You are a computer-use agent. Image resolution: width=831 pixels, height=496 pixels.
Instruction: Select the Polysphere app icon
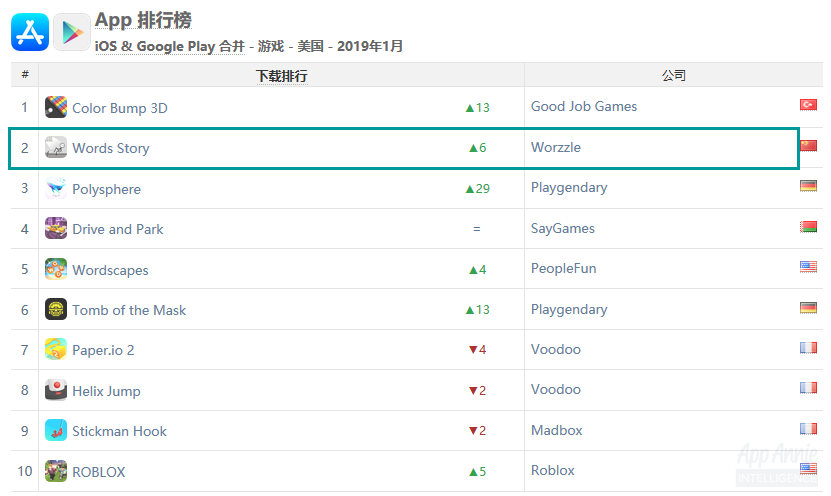point(56,189)
